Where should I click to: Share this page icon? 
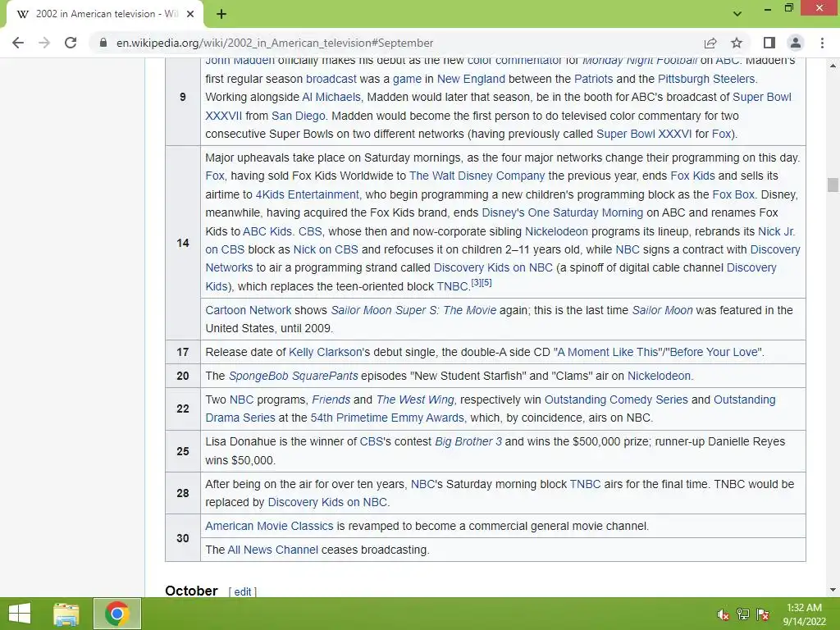710,43
